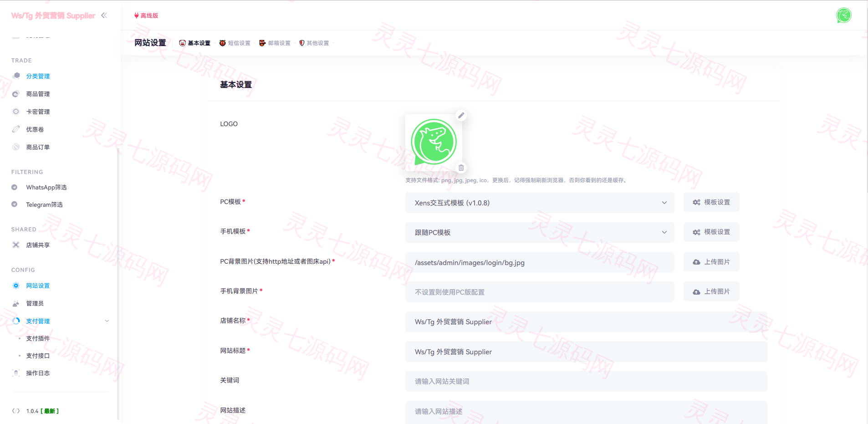Click the 优惠卷 sidebar icon
The image size is (868, 424).
tap(16, 129)
